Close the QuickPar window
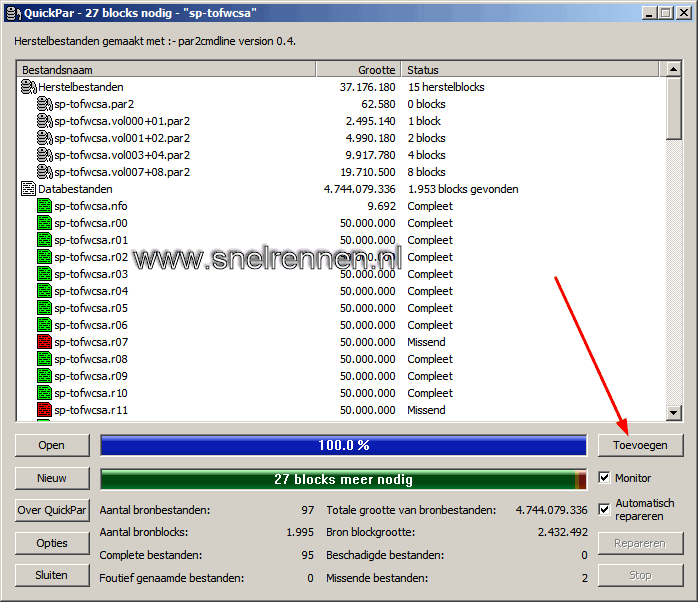The height and width of the screenshot is (602, 698). point(684,13)
